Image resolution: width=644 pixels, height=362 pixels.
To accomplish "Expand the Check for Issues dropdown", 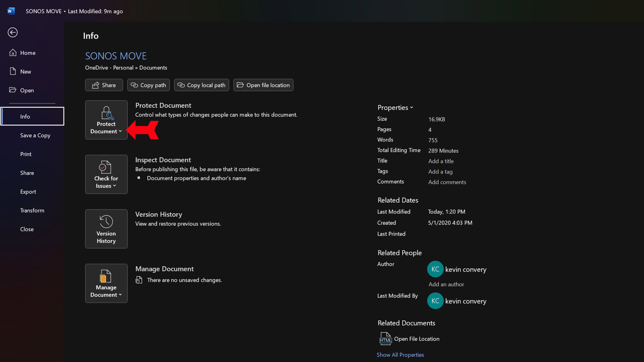I will click(106, 174).
